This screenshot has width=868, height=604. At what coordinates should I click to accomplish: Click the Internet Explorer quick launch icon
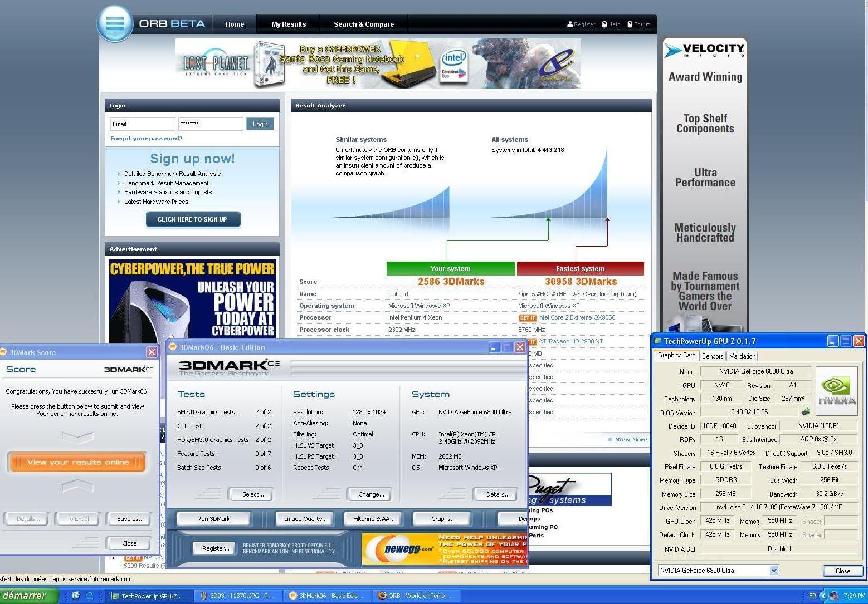[89, 596]
